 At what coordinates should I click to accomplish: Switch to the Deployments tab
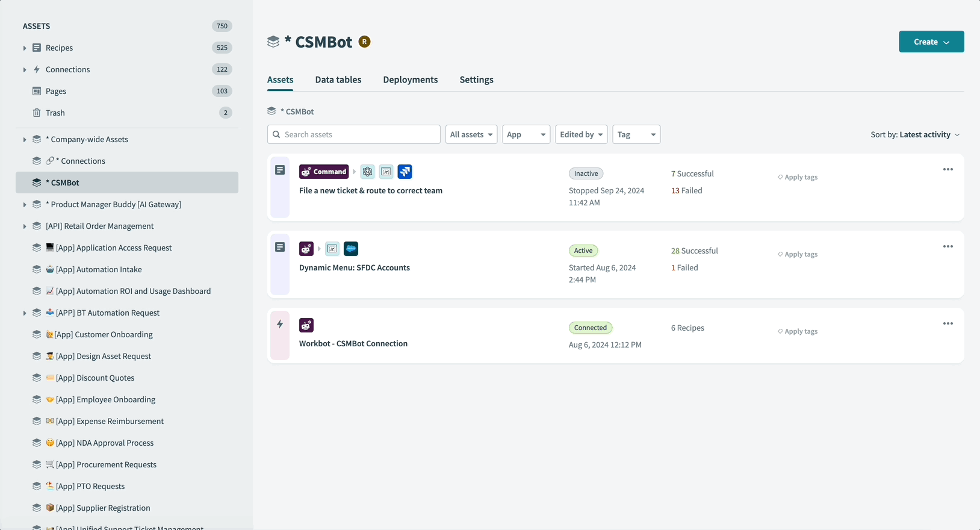[411, 79]
